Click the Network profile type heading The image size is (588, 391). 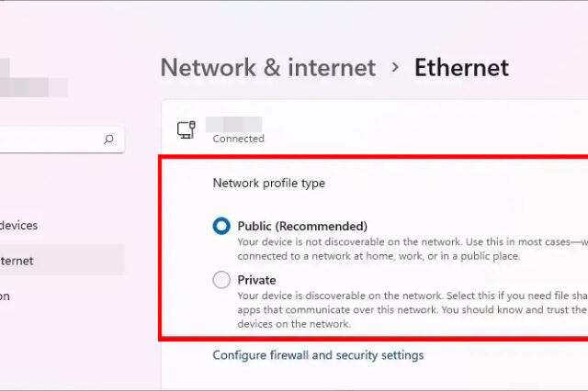point(268,183)
